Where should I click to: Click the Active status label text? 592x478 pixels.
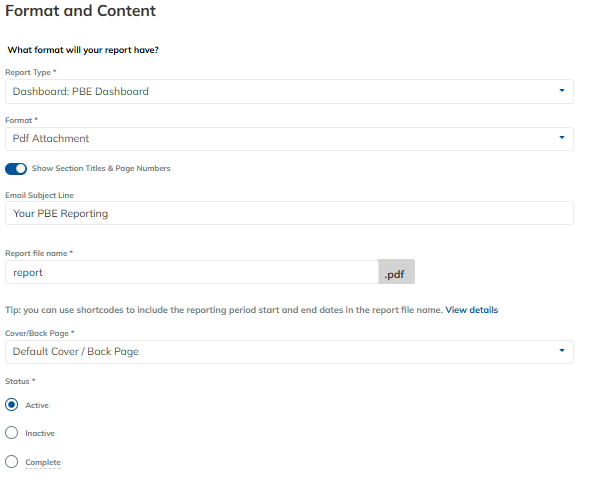tap(37, 405)
